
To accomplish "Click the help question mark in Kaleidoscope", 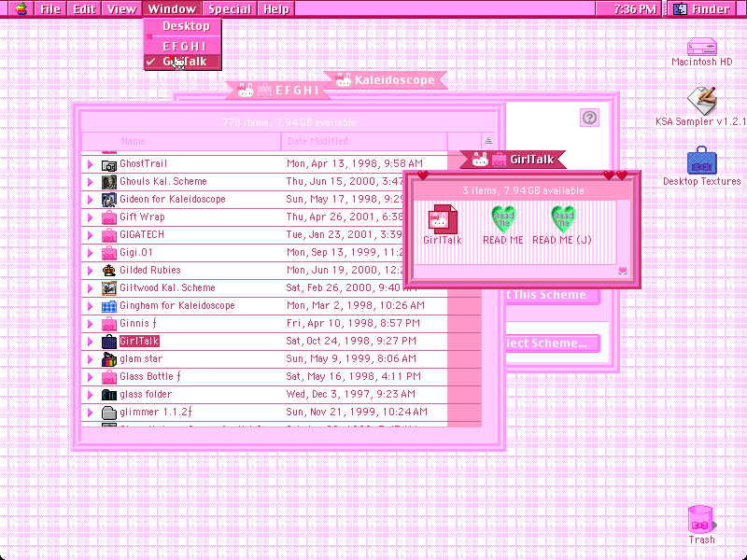I will pos(589,118).
